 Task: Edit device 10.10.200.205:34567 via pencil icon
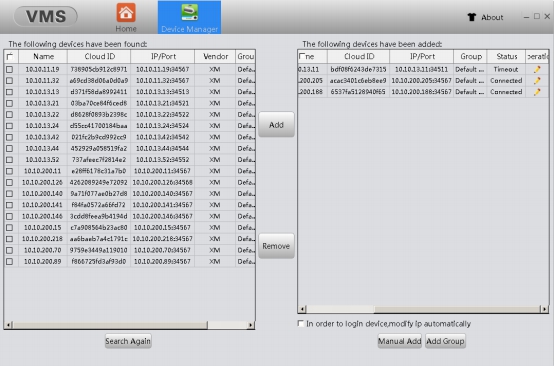(x=537, y=81)
